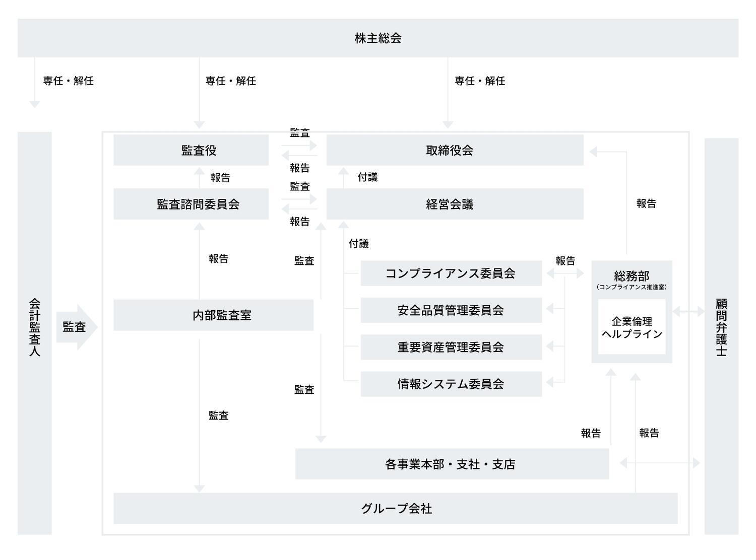Click the 報告 label beside コンプライアンス委員会

tap(565, 261)
